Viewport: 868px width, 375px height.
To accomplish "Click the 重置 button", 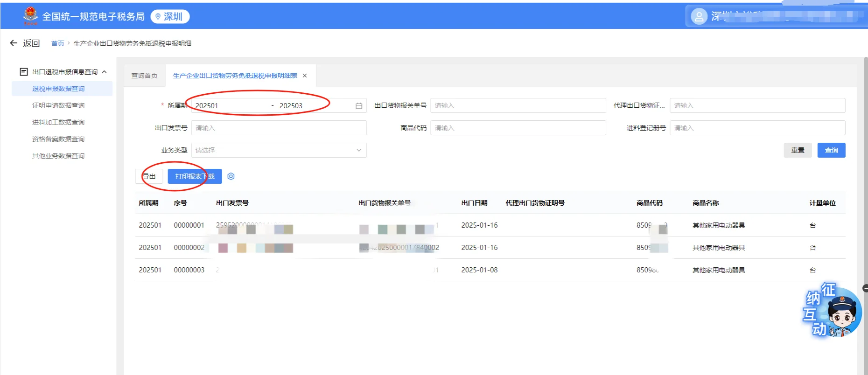I will 798,150.
